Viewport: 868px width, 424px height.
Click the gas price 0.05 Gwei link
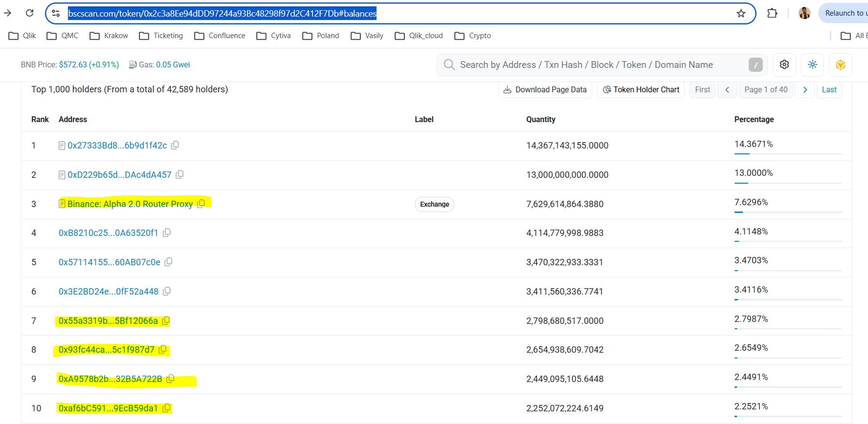(x=173, y=64)
